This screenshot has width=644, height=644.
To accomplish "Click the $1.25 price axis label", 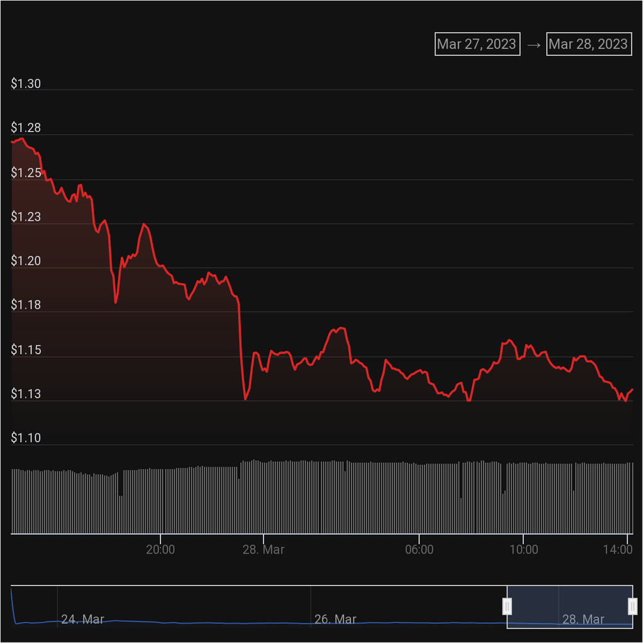I will tap(26, 173).
